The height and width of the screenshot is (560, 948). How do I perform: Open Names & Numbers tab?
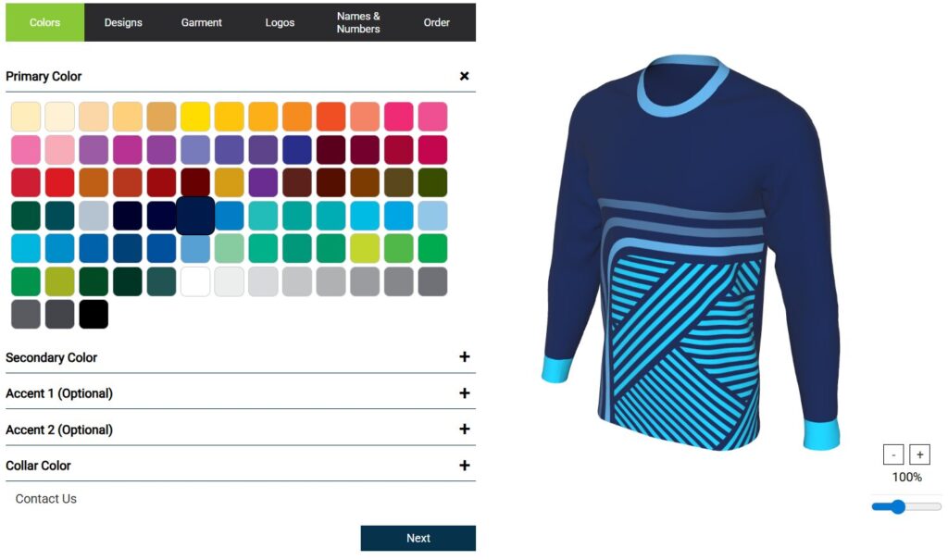pos(358,22)
